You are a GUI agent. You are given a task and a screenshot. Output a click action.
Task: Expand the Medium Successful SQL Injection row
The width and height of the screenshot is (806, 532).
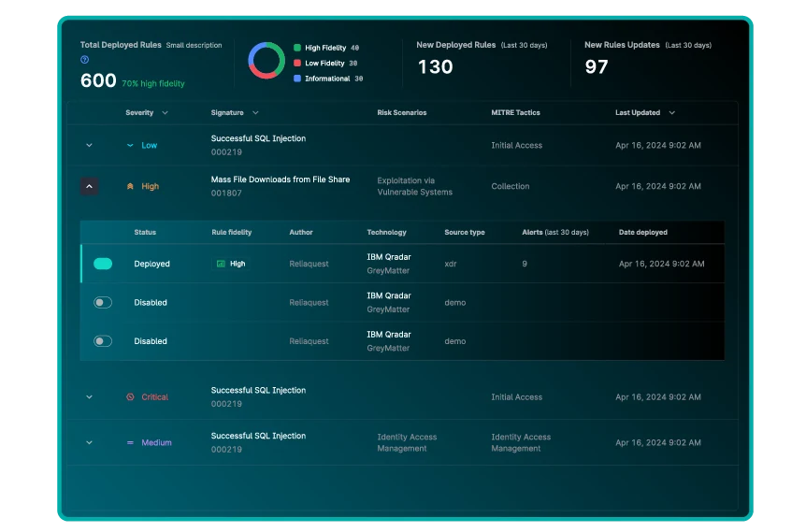89,442
